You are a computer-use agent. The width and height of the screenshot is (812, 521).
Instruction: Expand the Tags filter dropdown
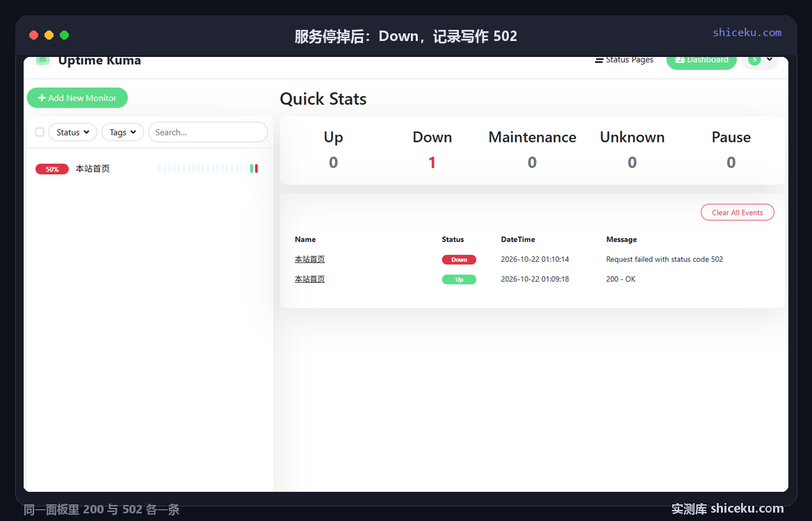coord(123,132)
